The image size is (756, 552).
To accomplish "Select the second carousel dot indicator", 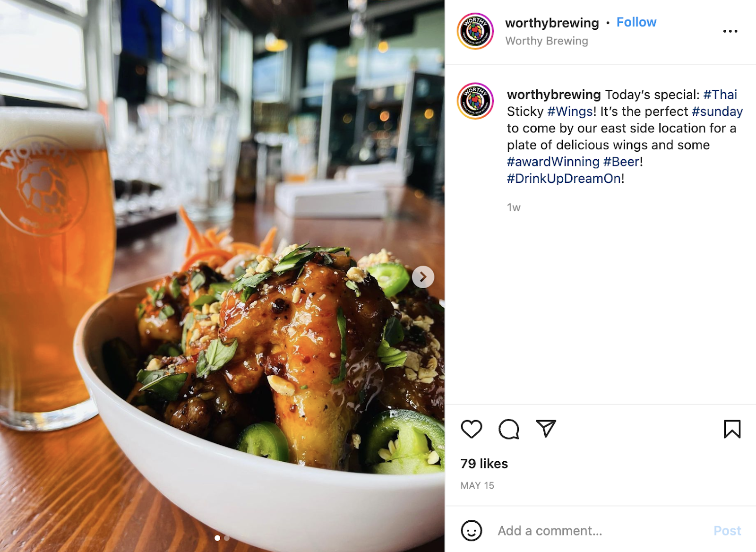I will (227, 538).
